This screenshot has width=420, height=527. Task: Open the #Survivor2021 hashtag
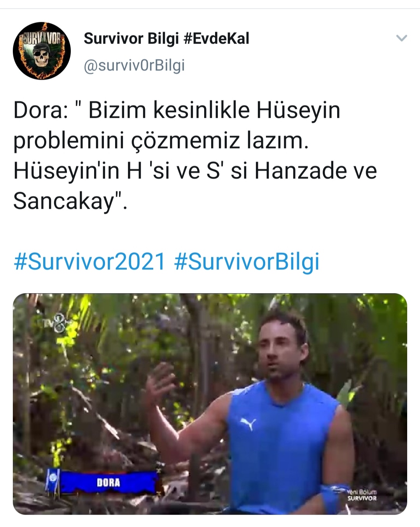pos(90,261)
